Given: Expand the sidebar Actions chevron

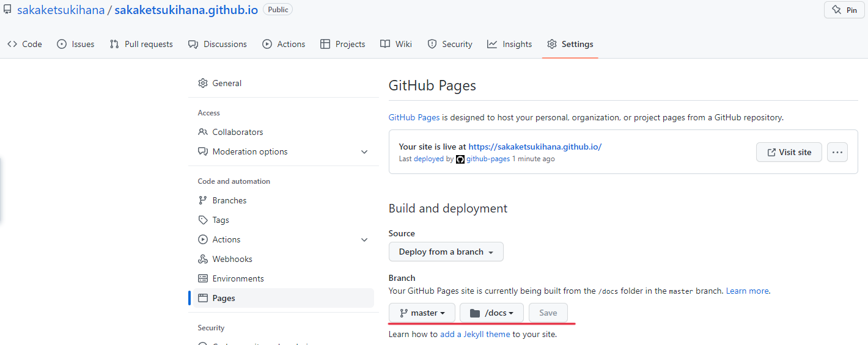Looking at the screenshot, I should pos(364,239).
